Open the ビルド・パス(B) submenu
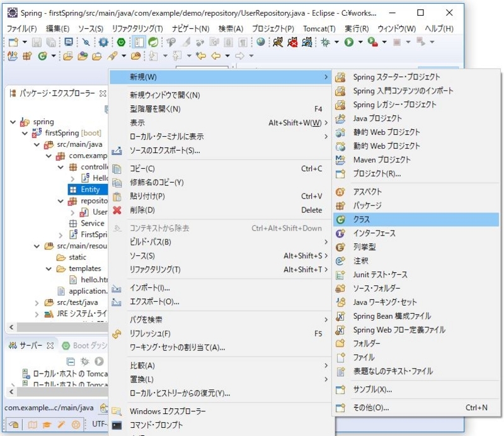 coord(220,242)
